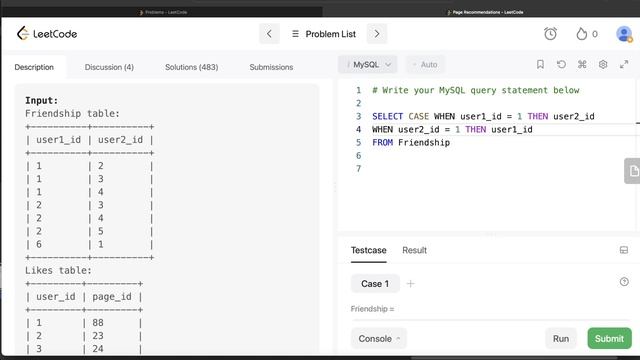Click the 'Friendship table:' heading text
The width and height of the screenshot is (640, 360).
(72, 113)
